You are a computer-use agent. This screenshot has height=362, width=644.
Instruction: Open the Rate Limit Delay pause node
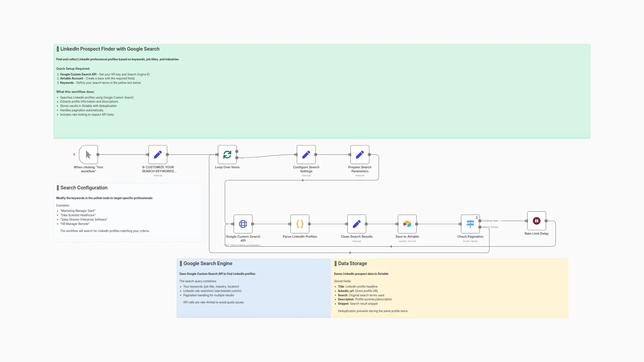536,221
